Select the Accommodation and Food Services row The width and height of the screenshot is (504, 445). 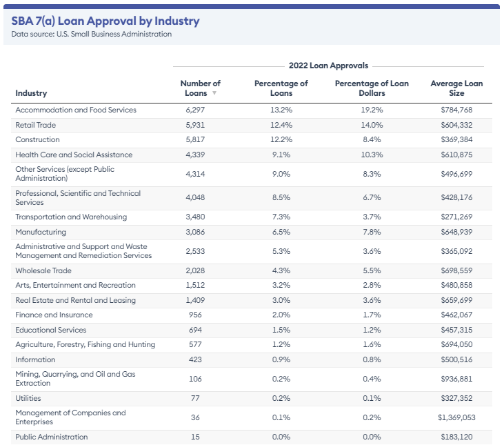point(252,110)
